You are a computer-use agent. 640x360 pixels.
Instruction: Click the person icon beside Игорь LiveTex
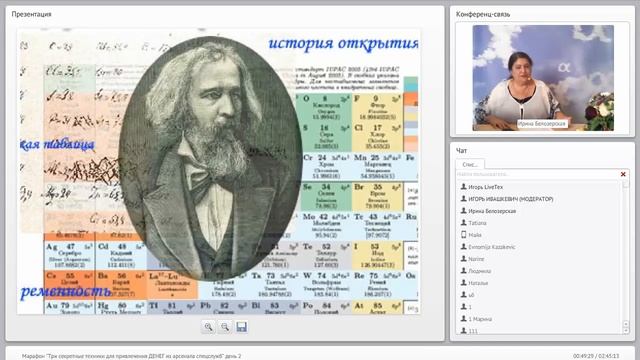(x=464, y=187)
